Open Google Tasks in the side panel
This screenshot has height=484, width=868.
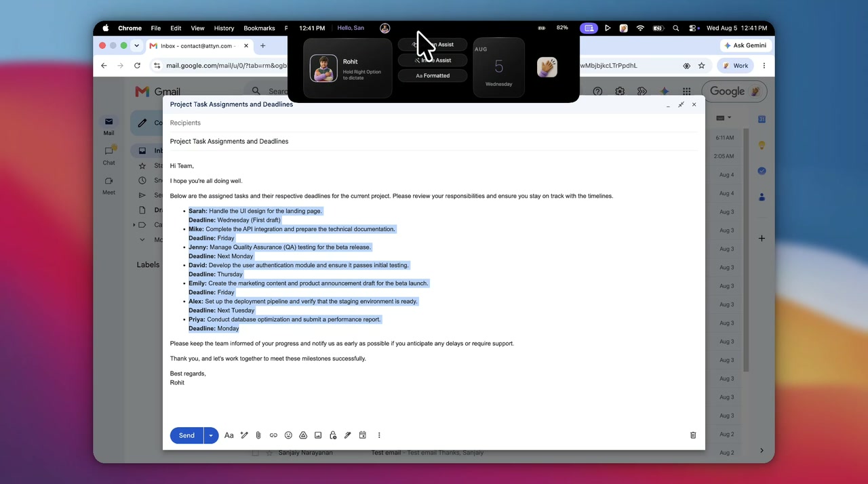762,171
